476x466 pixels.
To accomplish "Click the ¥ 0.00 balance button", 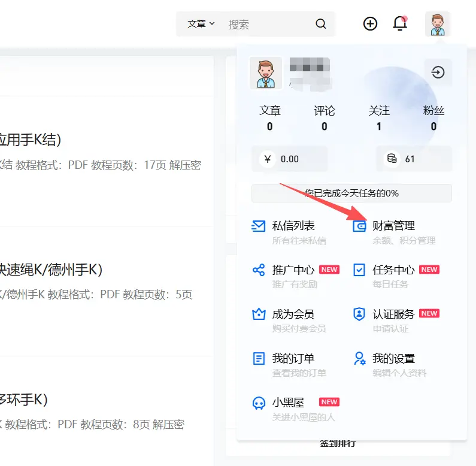I will tap(290, 159).
